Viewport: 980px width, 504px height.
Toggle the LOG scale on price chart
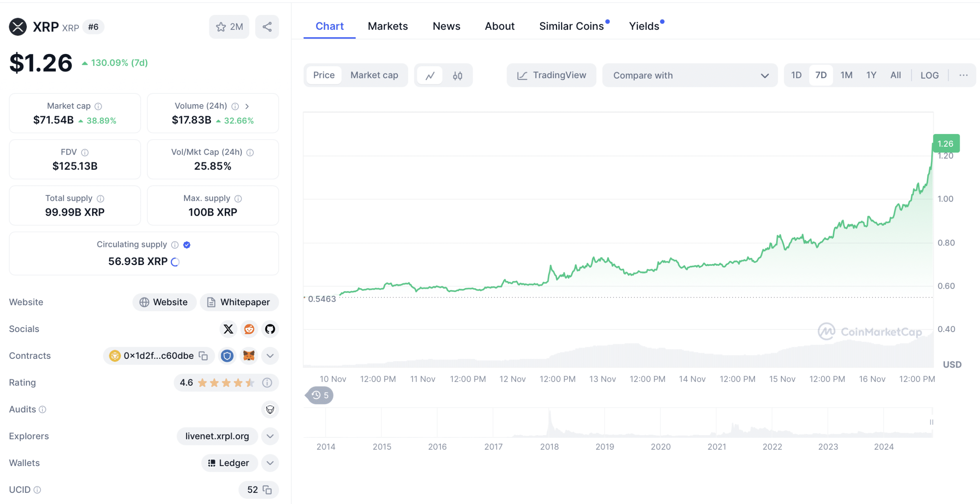929,75
